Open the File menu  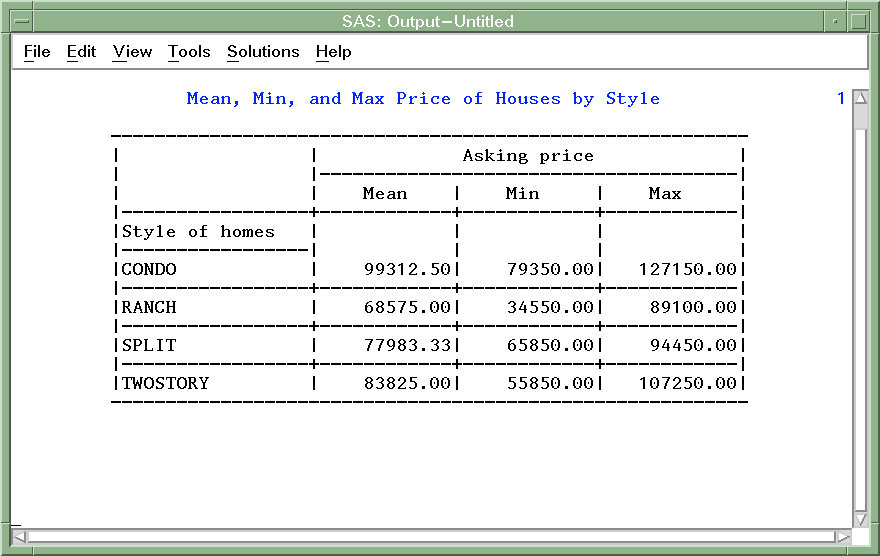tap(37, 52)
